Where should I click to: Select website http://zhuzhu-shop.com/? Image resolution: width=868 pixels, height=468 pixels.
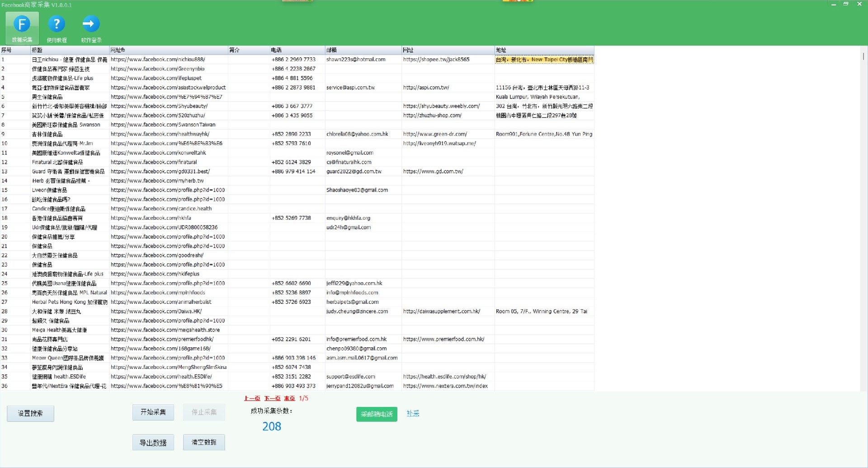(x=448, y=116)
